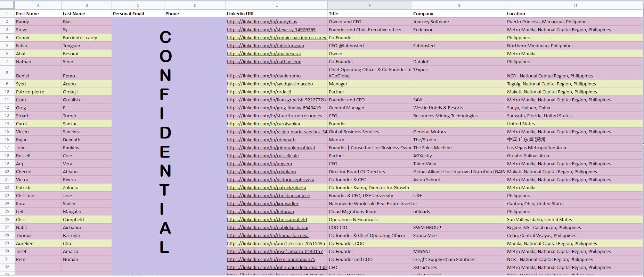Image resolution: width=644 pixels, height=277 pixels.
Task: Select the "Journey Software" company cell
Action: pos(459,22)
